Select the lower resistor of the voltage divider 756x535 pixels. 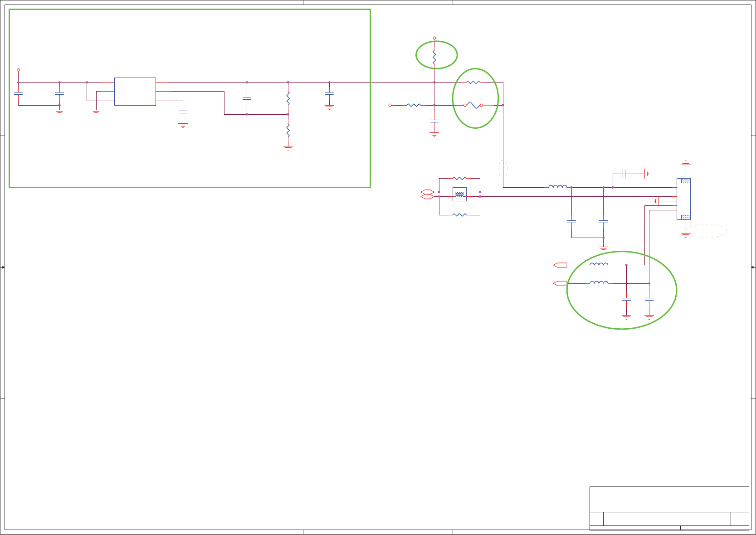(288, 131)
